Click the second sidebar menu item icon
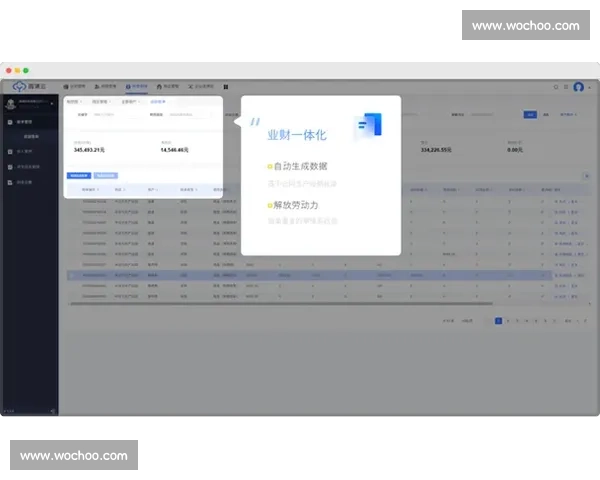The height and width of the screenshot is (480, 600). 9,151
